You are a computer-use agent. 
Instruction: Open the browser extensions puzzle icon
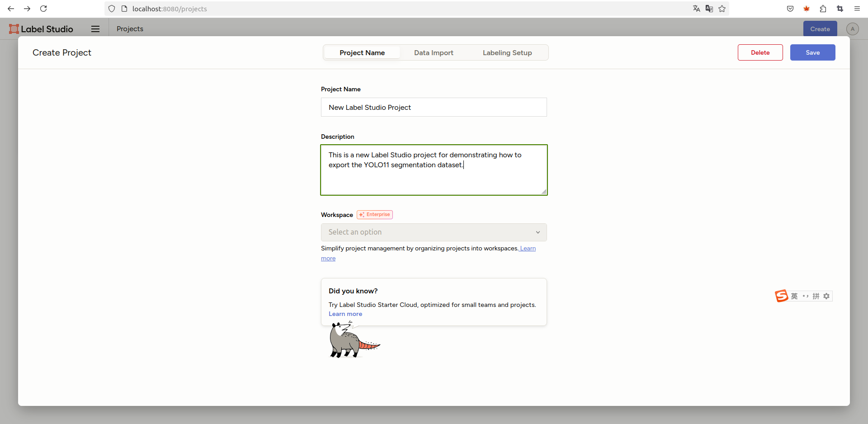(x=823, y=9)
